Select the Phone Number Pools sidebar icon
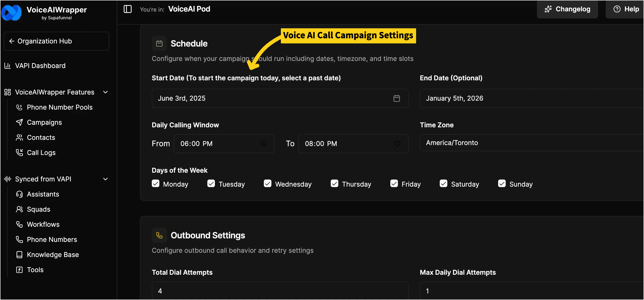 click(19, 107)
